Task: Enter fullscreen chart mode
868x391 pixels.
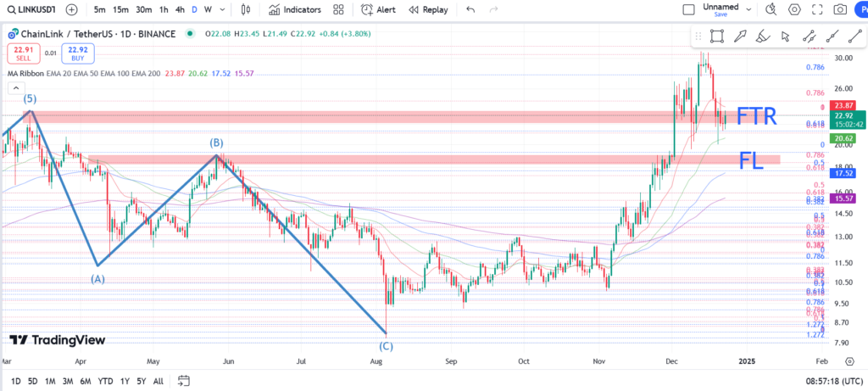Action: tap(817, 10)
